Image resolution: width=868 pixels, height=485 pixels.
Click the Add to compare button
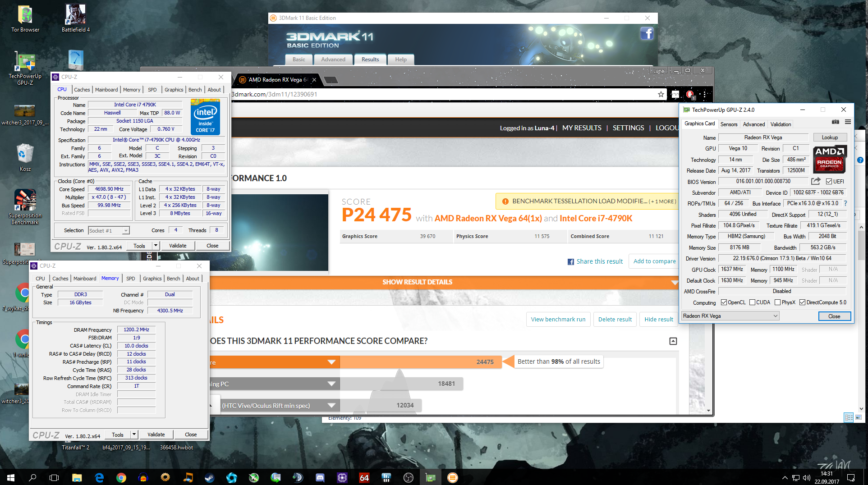(x=654, y=261)
